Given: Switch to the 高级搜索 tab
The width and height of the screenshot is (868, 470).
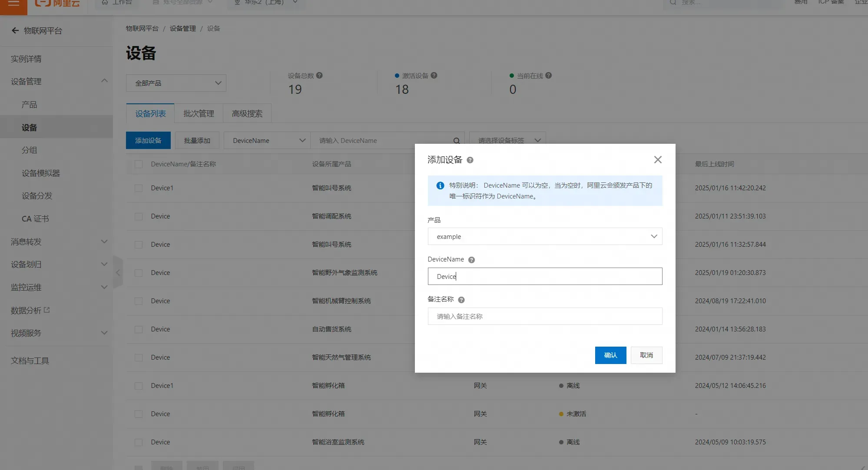Looking at the screenshot, I should [x=247, y=113].
